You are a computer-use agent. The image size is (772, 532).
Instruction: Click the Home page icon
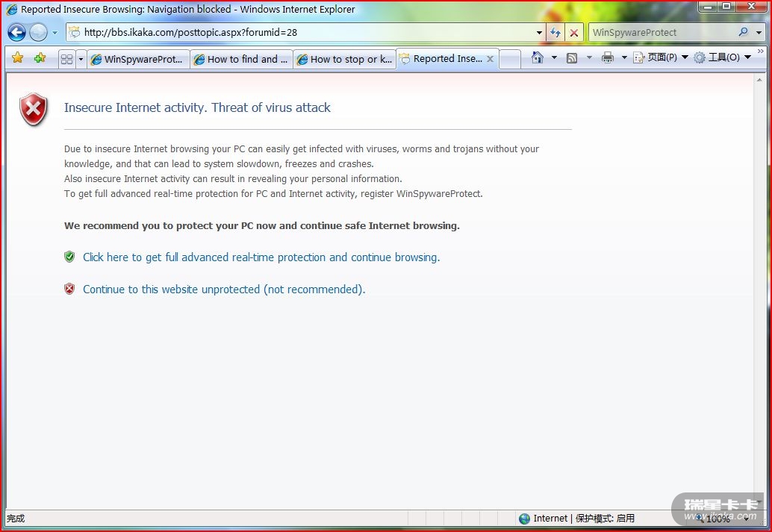click(x=538, y=57)
